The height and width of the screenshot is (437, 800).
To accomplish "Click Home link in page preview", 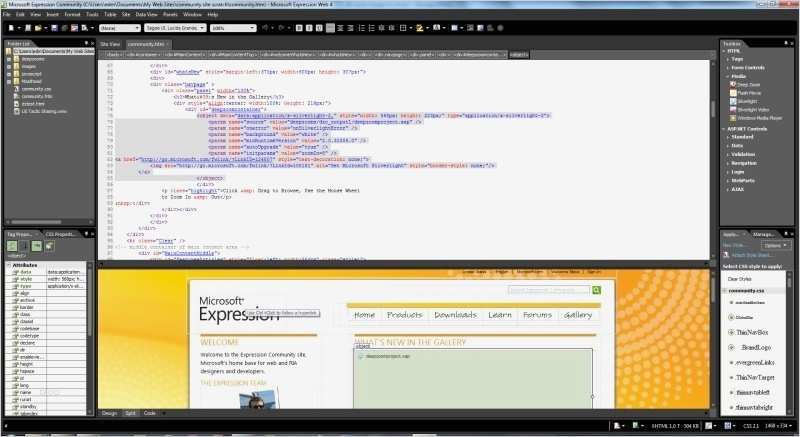I will tap(364, 315).
